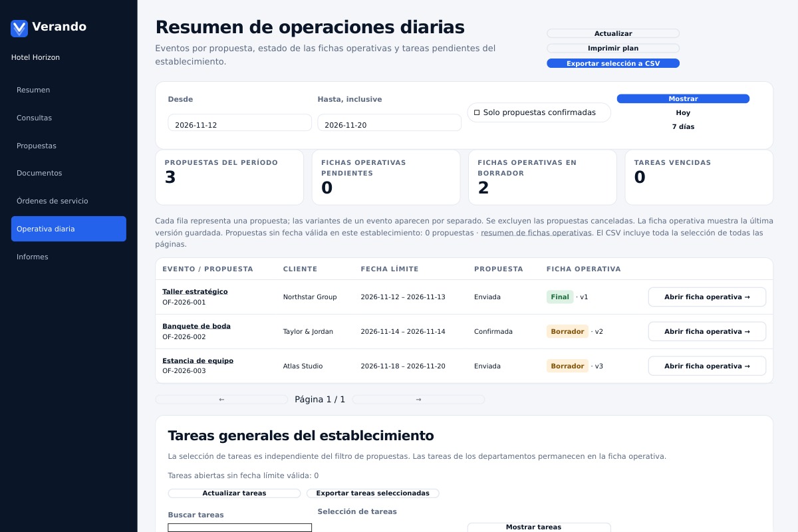Click the next page arrow button
This screenshot has width=798, height=532.
(418, 400)
